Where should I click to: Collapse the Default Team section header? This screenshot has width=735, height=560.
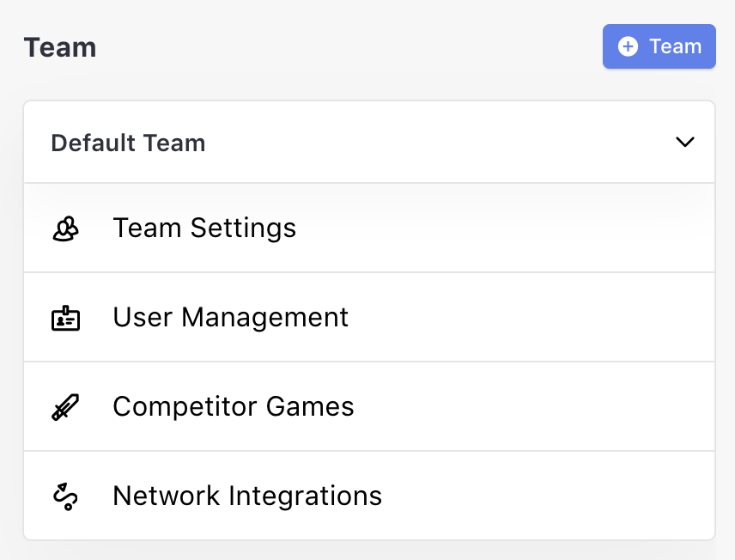point(369,142)
